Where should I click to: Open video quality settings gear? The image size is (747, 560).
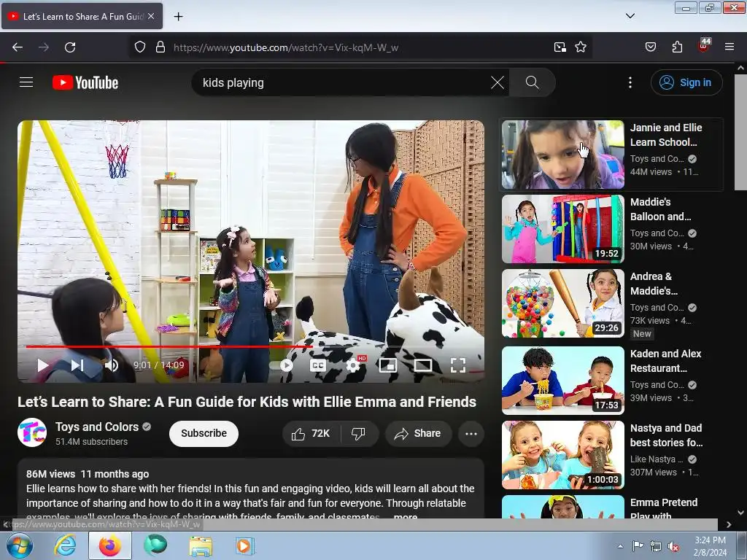353,365
